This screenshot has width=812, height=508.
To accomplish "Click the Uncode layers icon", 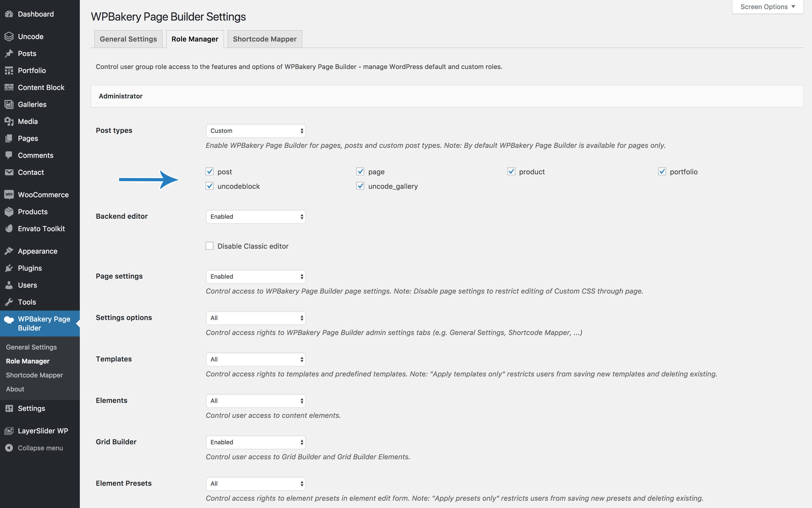I will (x=9, y=36).
